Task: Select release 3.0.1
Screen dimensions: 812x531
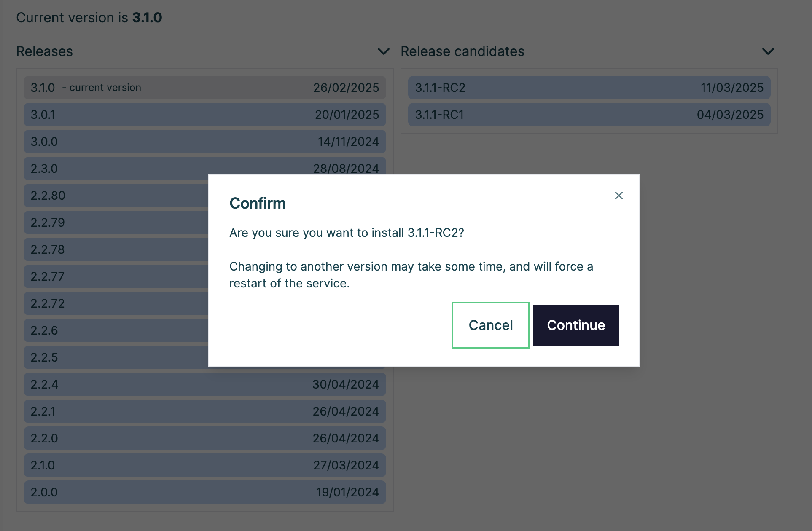Action: point(204,115)
